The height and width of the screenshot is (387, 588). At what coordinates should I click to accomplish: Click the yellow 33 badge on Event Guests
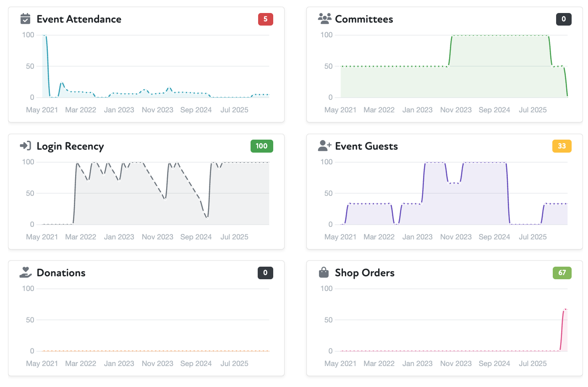click(x=562, y=146)
